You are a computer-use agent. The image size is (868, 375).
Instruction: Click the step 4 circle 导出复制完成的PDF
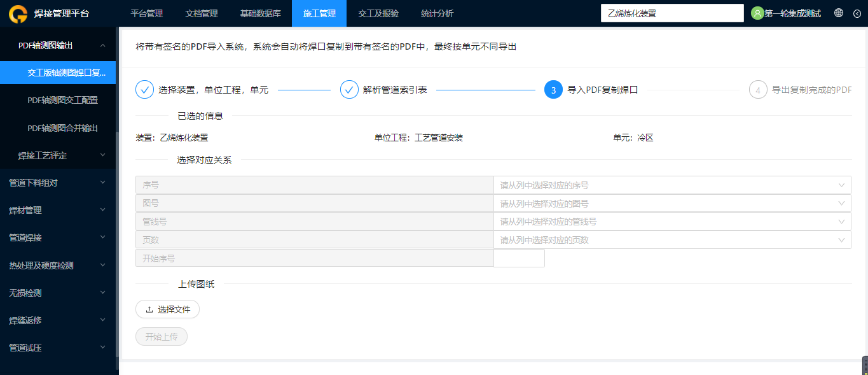(x=758, y=90)
